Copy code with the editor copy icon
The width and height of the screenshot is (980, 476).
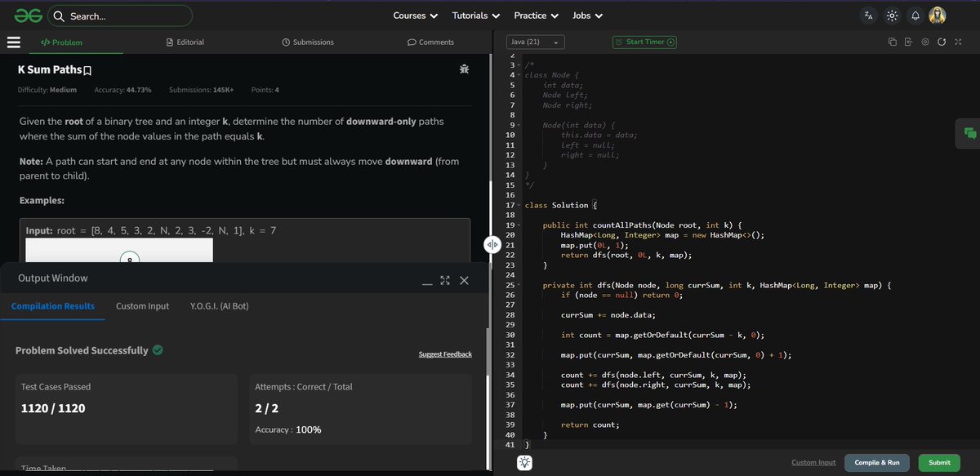click(893, 42)
